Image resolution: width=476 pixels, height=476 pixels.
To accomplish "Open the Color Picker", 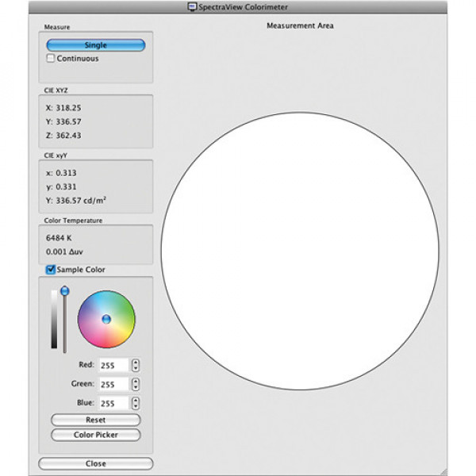I will (x=96, y=435).
